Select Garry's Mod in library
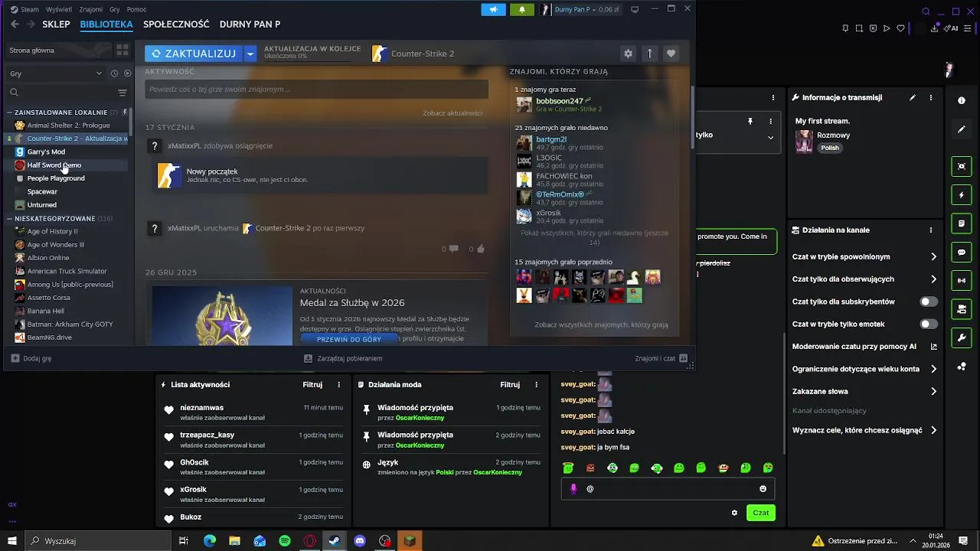Screen dimensions: 980x551 (46, 152)
